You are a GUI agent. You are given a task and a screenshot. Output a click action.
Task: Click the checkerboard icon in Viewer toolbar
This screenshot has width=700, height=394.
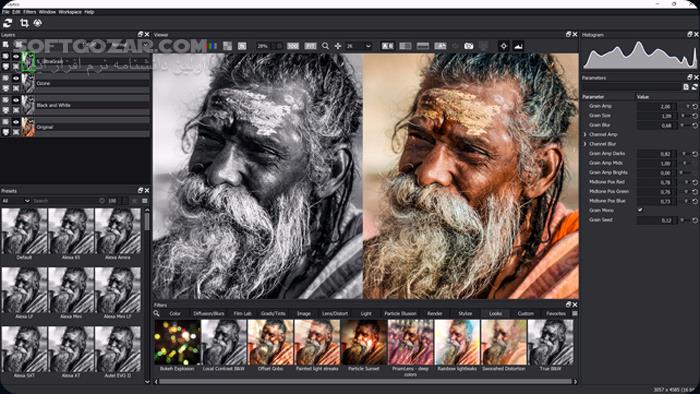[228, 46]
